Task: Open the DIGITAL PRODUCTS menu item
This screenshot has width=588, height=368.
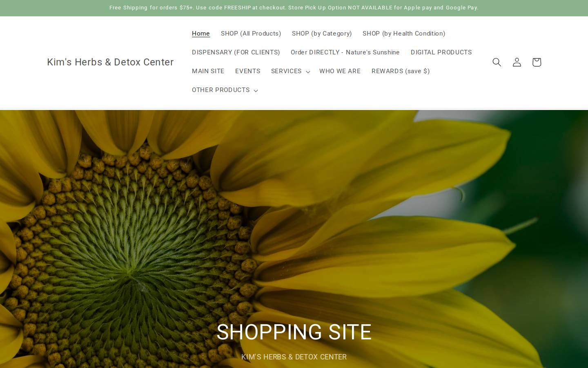Action: click(441, 52)
